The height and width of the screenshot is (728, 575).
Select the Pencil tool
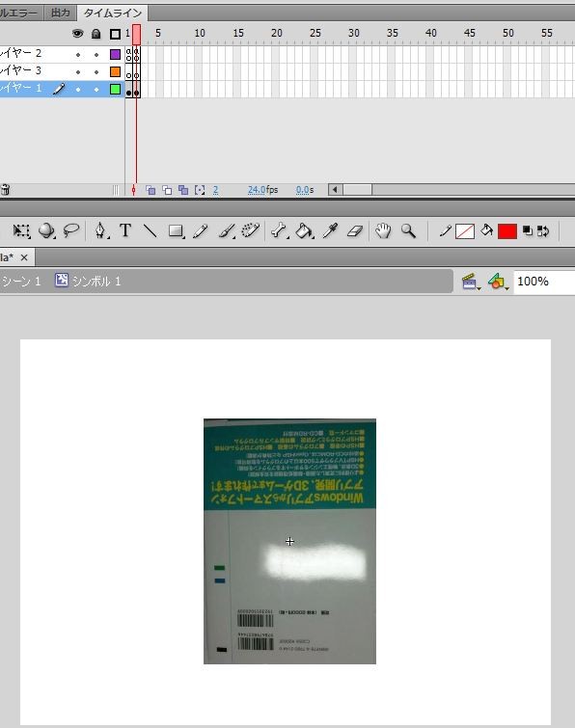[200, 230]
